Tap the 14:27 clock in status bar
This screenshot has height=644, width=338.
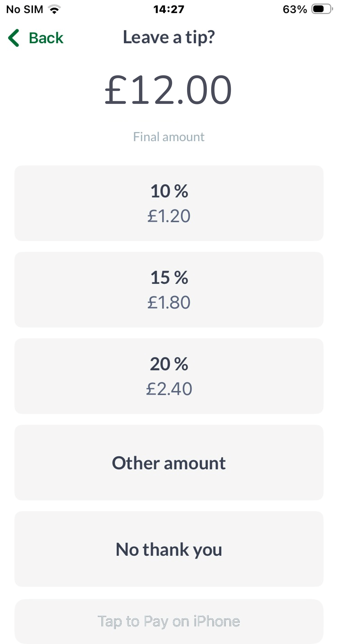click(169, 9)
